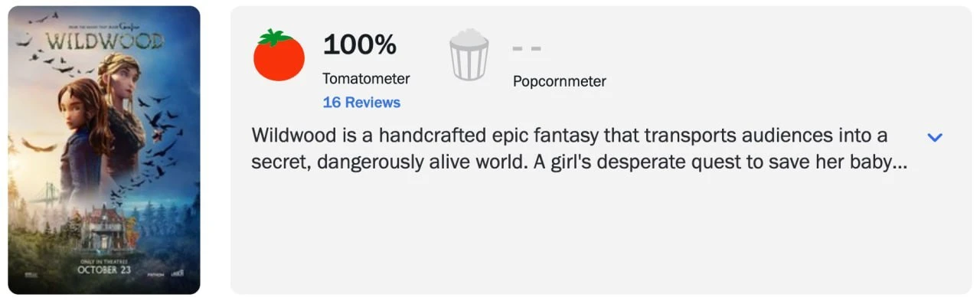Select the Tomatometer label
980x304 pixels.
coord(366,78)
